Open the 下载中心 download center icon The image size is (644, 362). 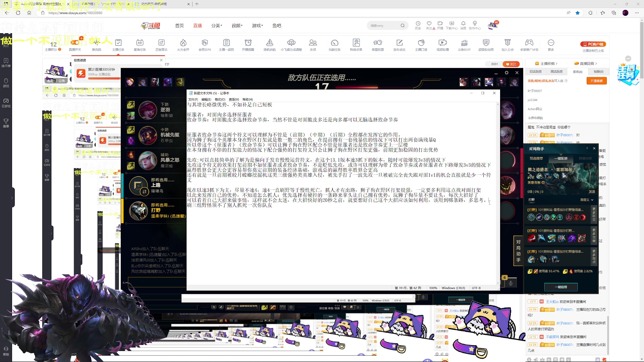tap(451, 25)
